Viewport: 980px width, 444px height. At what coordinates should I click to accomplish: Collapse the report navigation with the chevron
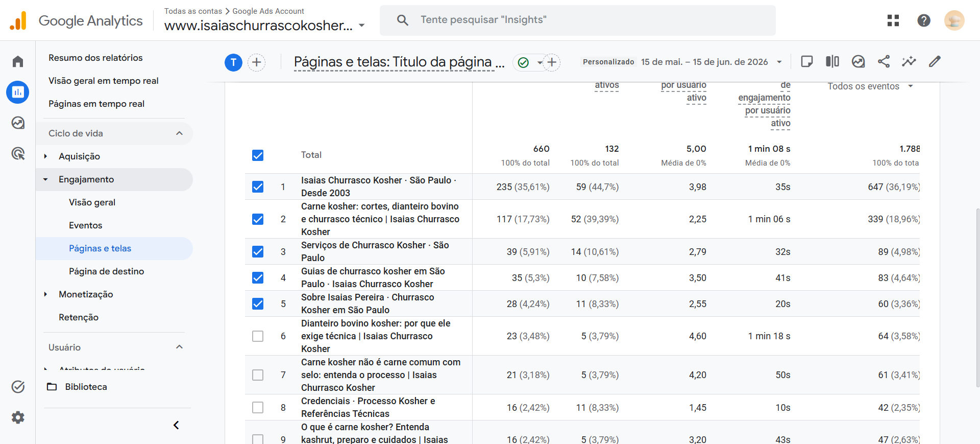[176, 425]
